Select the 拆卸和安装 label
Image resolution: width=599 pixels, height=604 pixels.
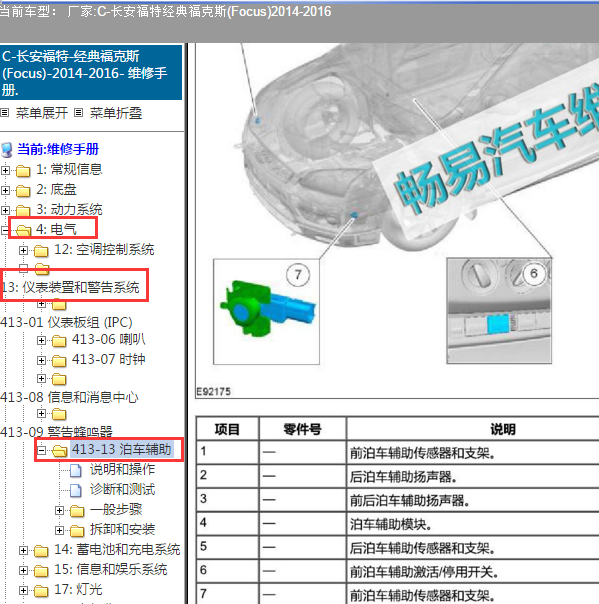pyautogui.click(x=122, y=529)
